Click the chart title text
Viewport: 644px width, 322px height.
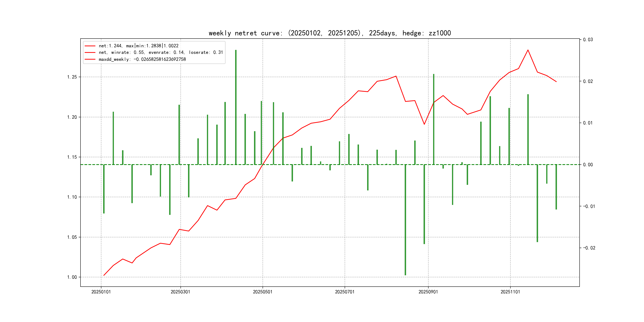(330, 33)
